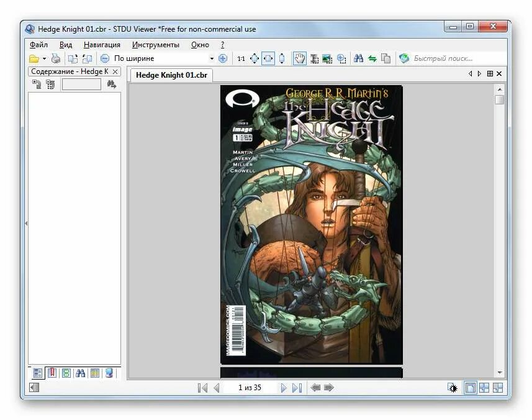Image resolution: width=532 pixels, height=420 pixels.
Task: Choose the Select Text tool
Action: (x=314, y=59)
